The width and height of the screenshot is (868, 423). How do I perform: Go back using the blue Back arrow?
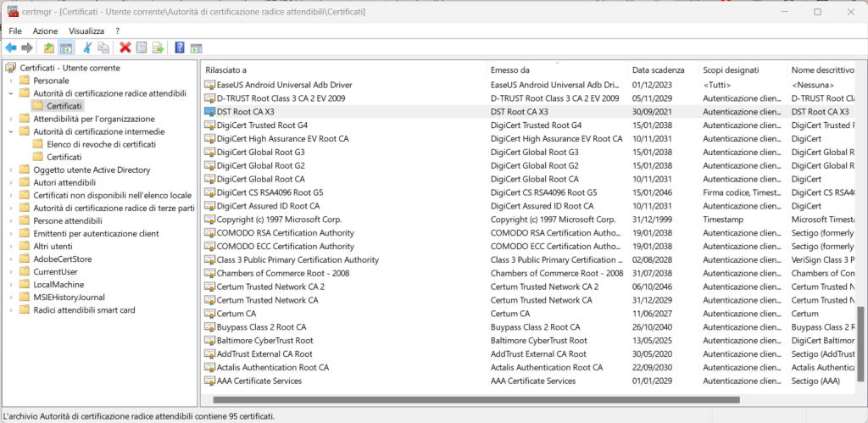10,48
